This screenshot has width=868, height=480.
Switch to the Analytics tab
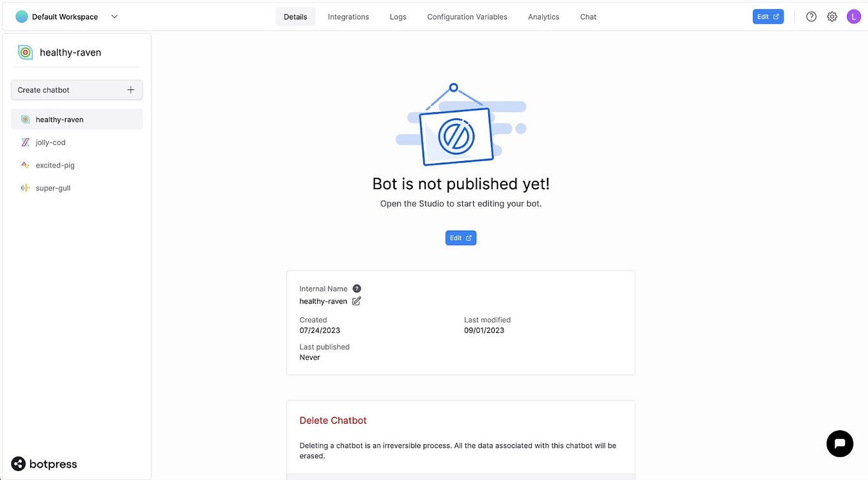tap(543, 17)
